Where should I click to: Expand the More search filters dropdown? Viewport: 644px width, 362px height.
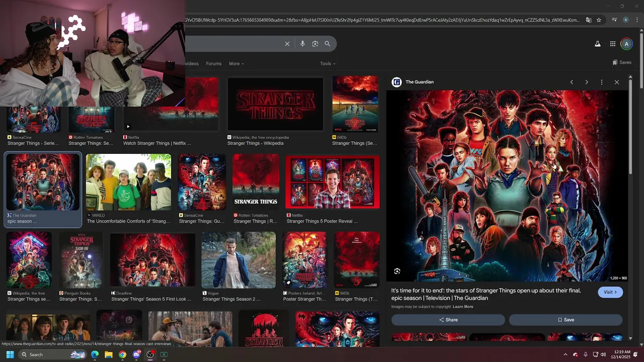pos(236,64)
